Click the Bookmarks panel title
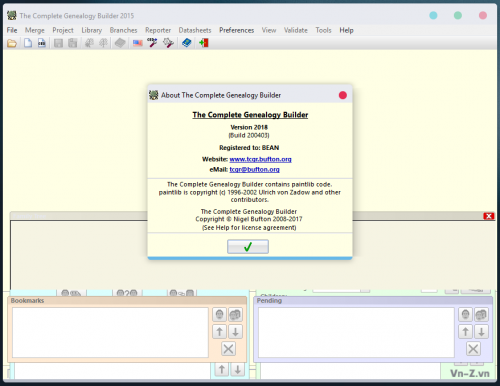Screen dimensions: 500x386 click(27, 300)
